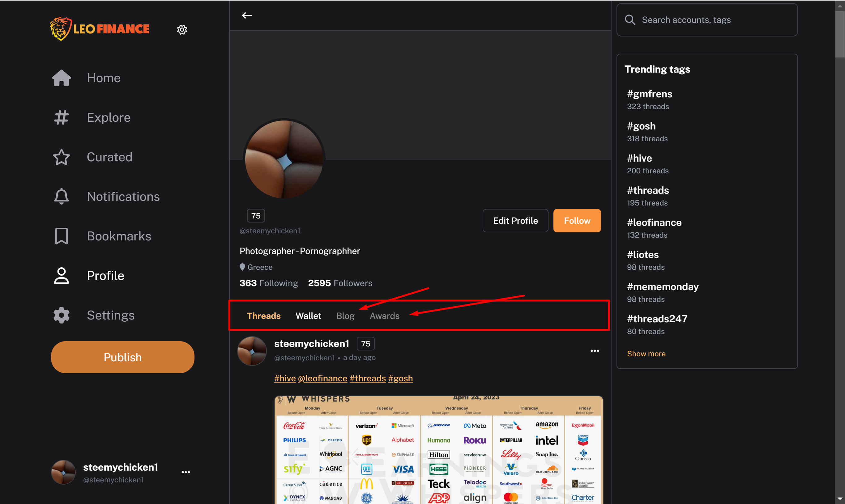The image size is (845, 504).
Task: Click the Notifications bell icon
Action: (62, 196)
